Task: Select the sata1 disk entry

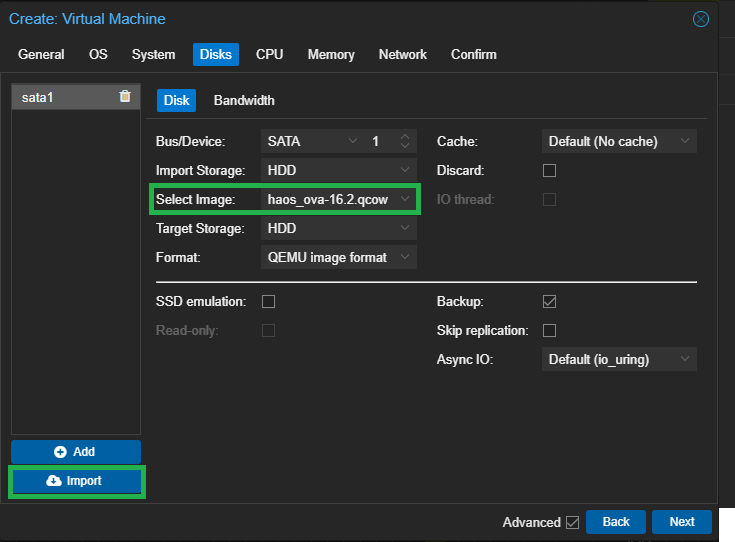Action: click(x=60, y=97)
